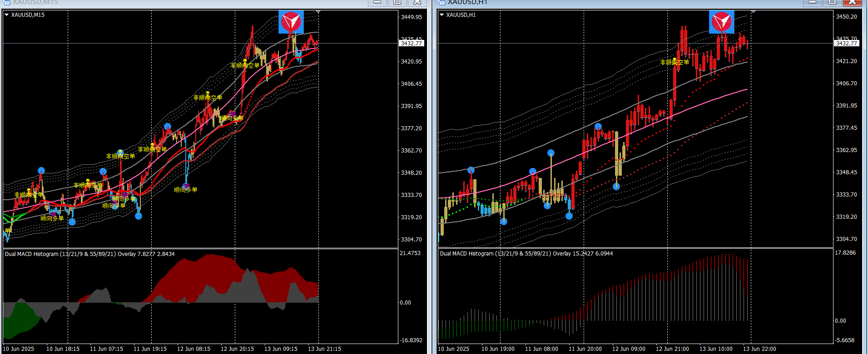Select the skull icon above the highest M15 非顺向空单 label
868x354 pixels.
[x=245, y=61]
